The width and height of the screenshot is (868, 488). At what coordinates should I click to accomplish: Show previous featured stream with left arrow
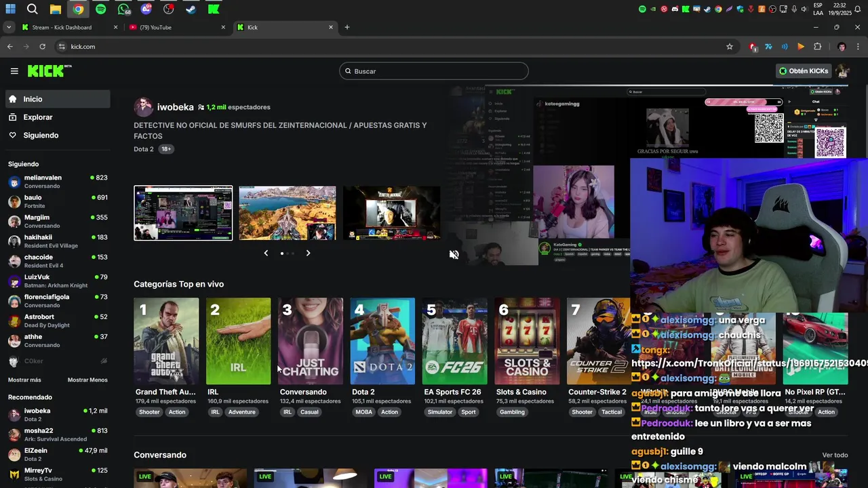point(266,253)
